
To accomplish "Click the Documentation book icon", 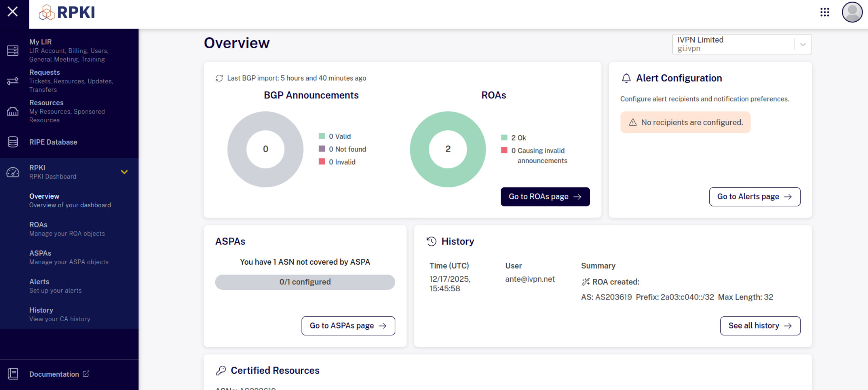I will (x=13, y=374).
